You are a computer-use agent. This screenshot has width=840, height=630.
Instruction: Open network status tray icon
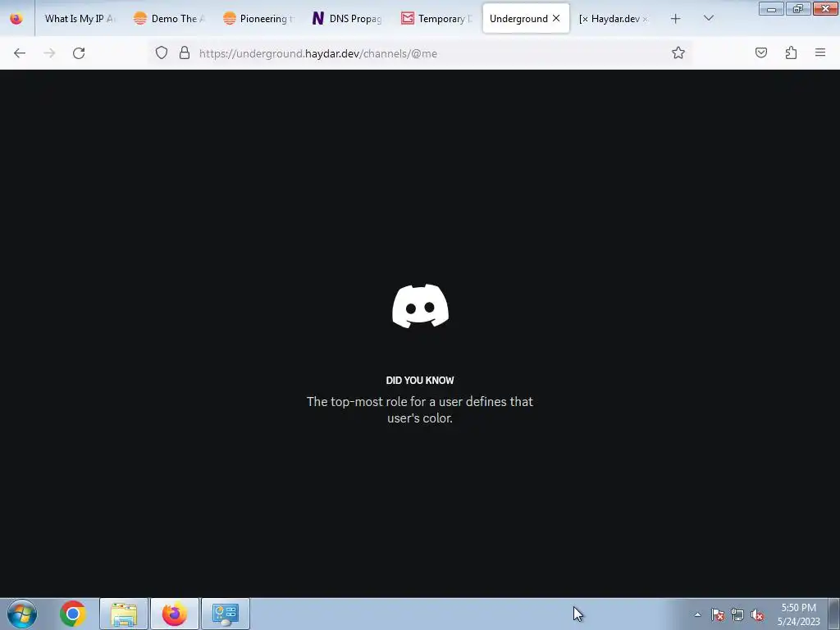tap(737, 614)
